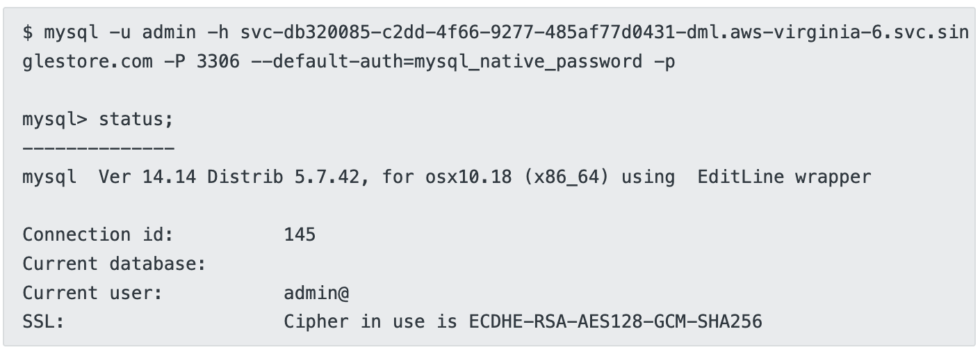This screenshot has height=352, width=980.
Task: Click the dashed separator line
Action: click(x=98, y=148)
